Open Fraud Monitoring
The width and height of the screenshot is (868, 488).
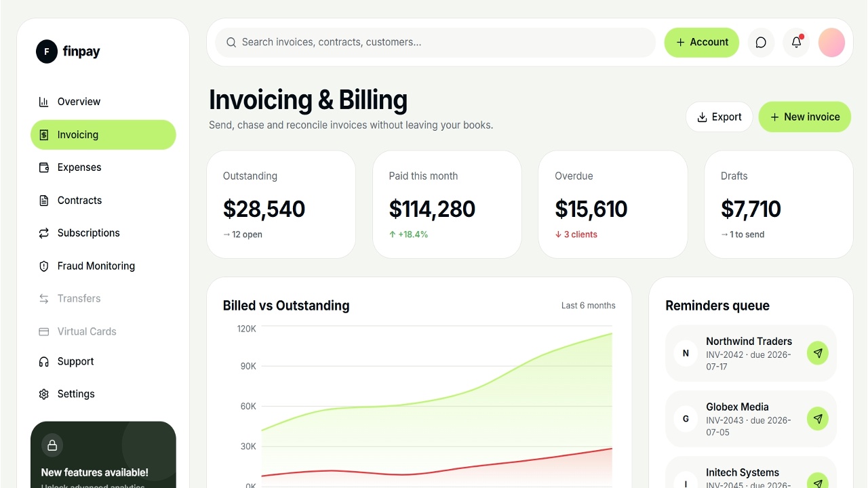click(x=103, y=266)
